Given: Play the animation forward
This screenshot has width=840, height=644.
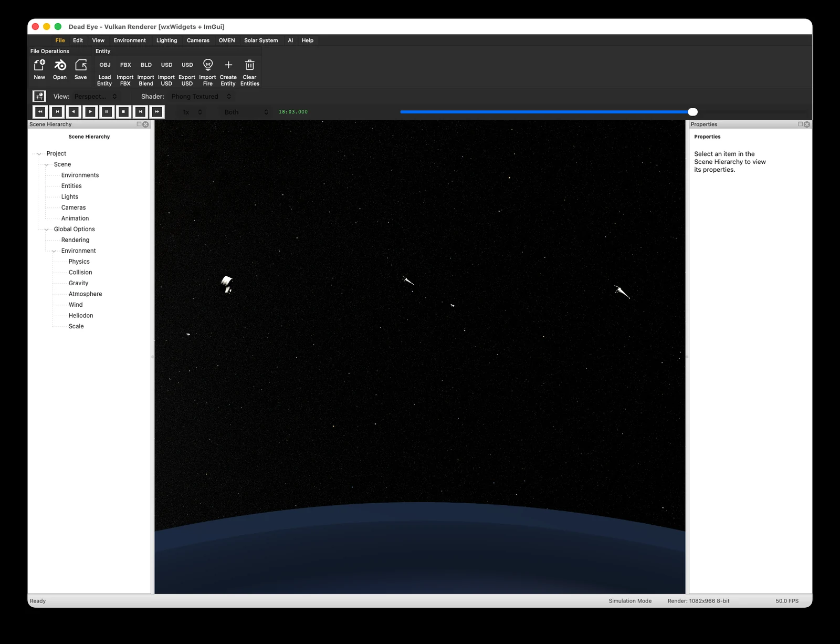Looking at the screenshot, I should pyautogui.click(x=90, y=111).
